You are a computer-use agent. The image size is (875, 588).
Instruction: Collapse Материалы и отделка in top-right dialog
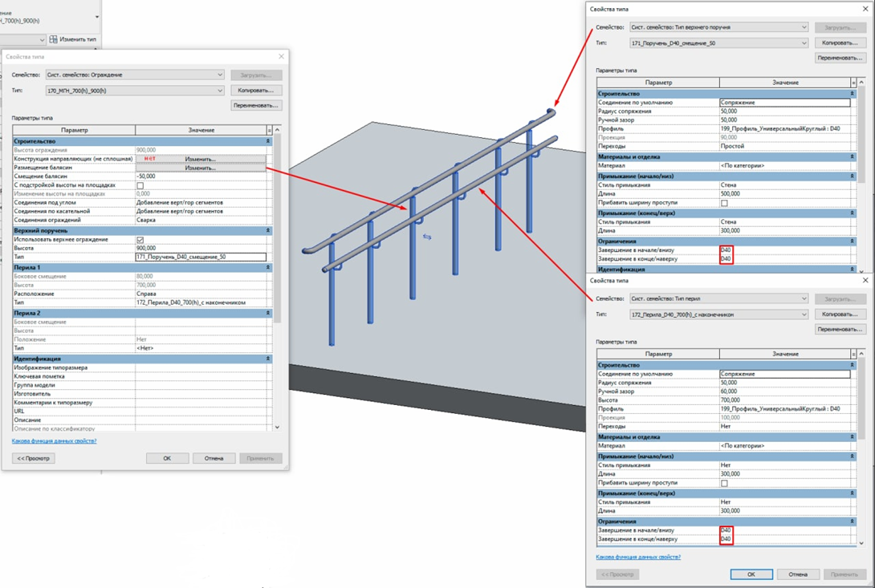[852, 156]
